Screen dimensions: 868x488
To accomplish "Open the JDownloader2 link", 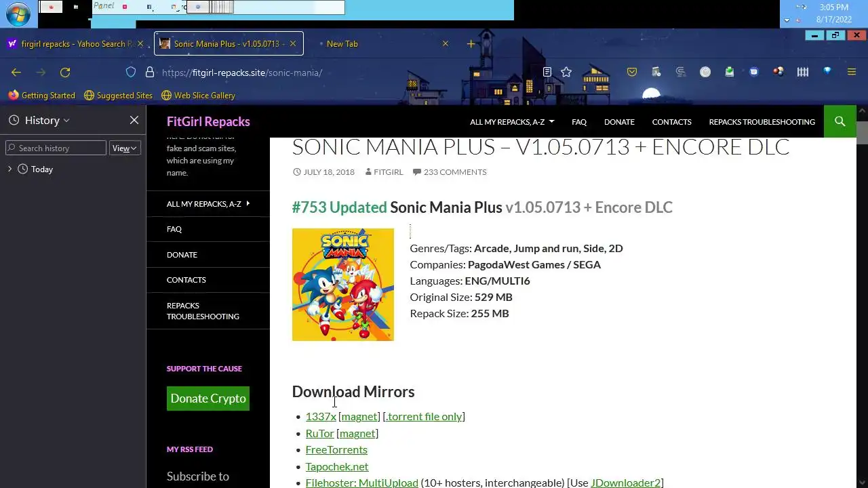I will click(625, 483).
